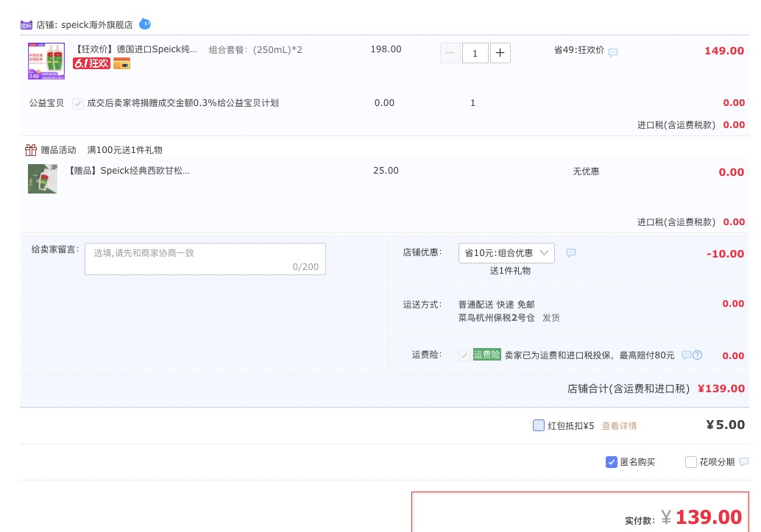Click the 满100元送1件礼物 promotion text

(x=124, y=150)
